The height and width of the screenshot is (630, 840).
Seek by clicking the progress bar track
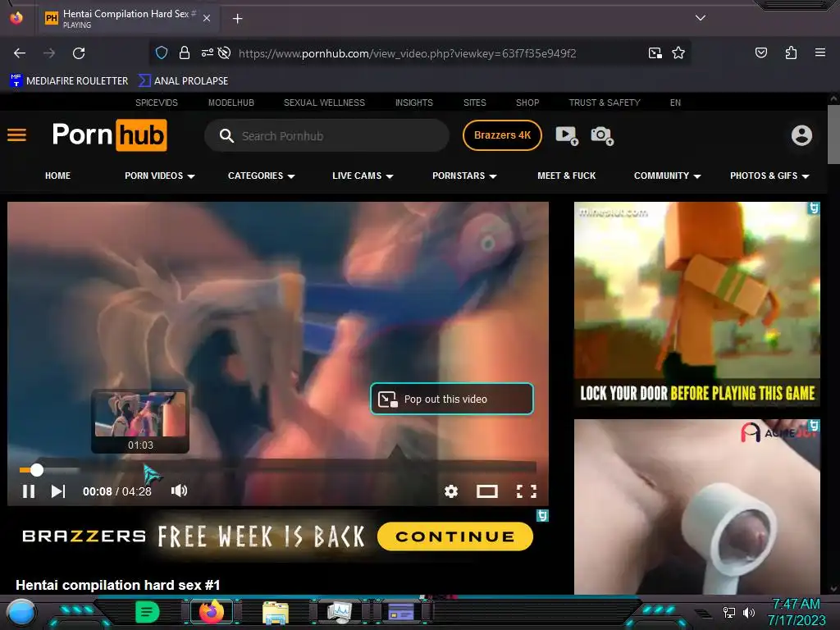tap(277, 470)
